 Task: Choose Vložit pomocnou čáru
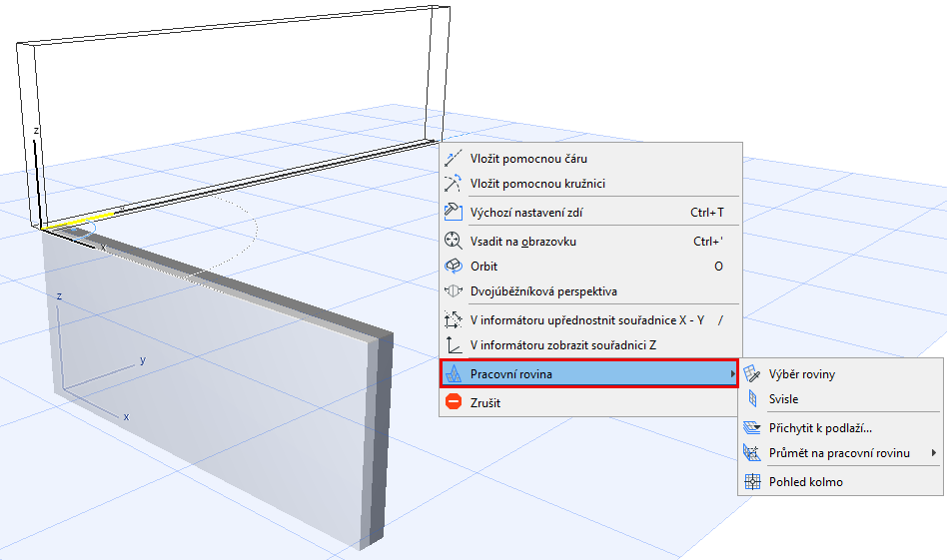pos(590,158)
